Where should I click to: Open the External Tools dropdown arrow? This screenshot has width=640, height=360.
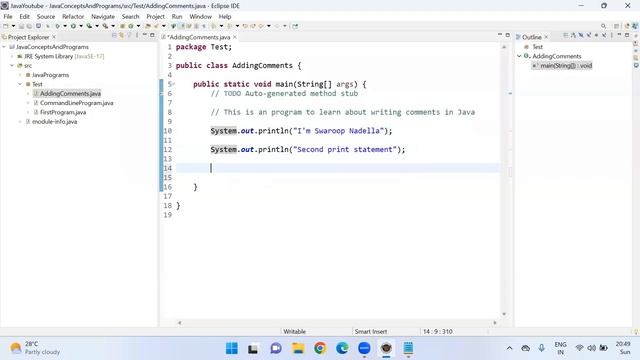(113, 26)
